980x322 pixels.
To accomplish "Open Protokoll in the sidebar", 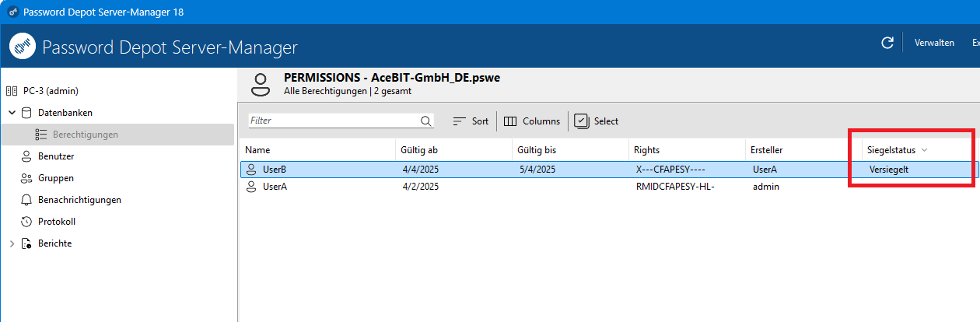I will point(57,222).
